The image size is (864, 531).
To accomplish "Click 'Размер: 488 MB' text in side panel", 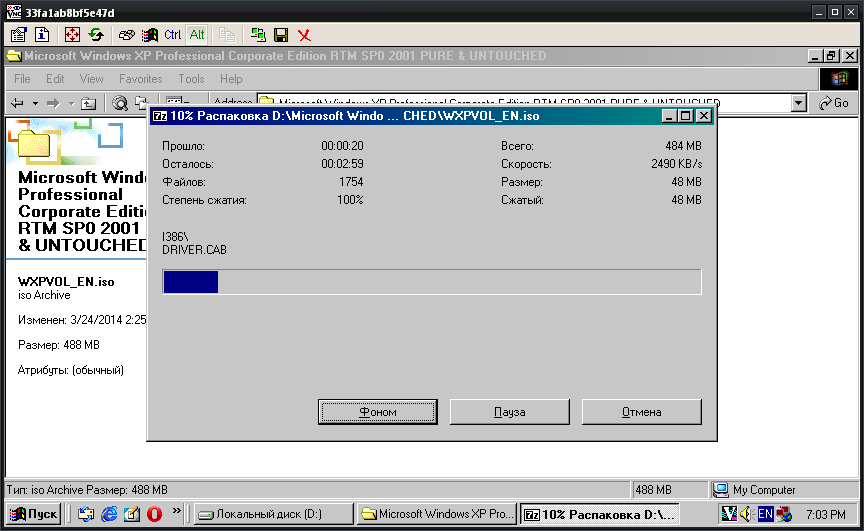I will (59, 345).
